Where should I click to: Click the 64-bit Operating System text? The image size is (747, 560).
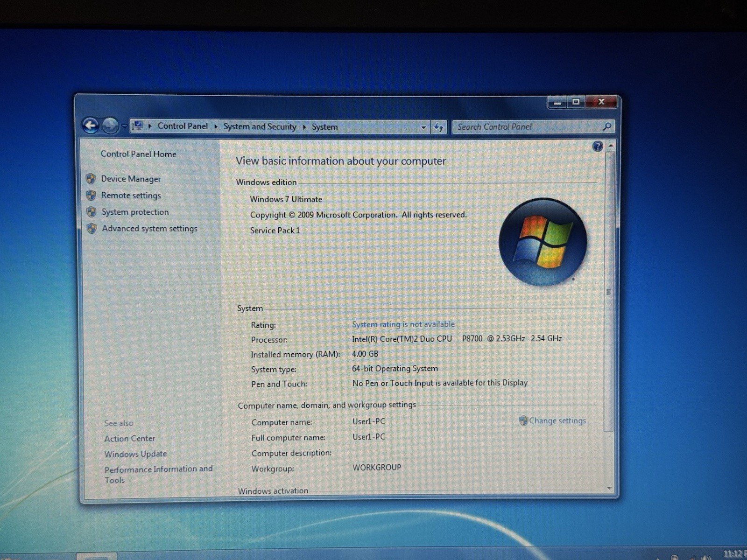tap(395, 369)
